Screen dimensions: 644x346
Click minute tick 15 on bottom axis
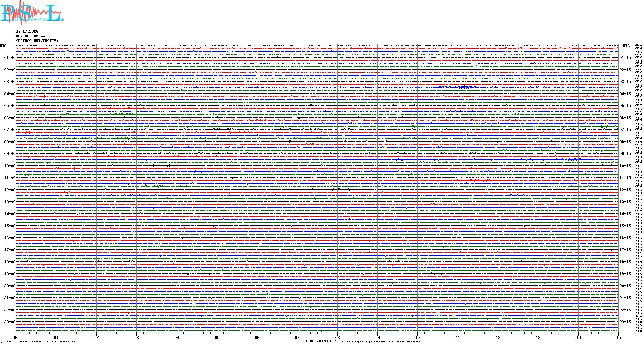[x=618, y=338]
